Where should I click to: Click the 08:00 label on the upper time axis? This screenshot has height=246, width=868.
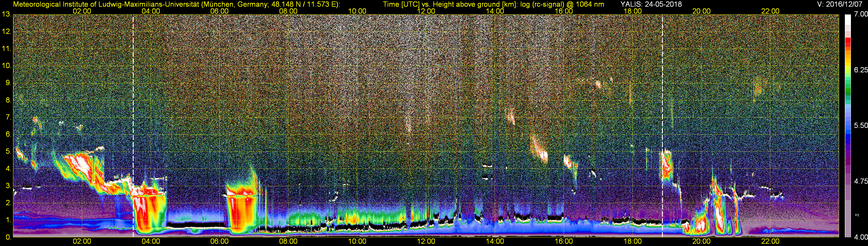(x=288, y=11)
